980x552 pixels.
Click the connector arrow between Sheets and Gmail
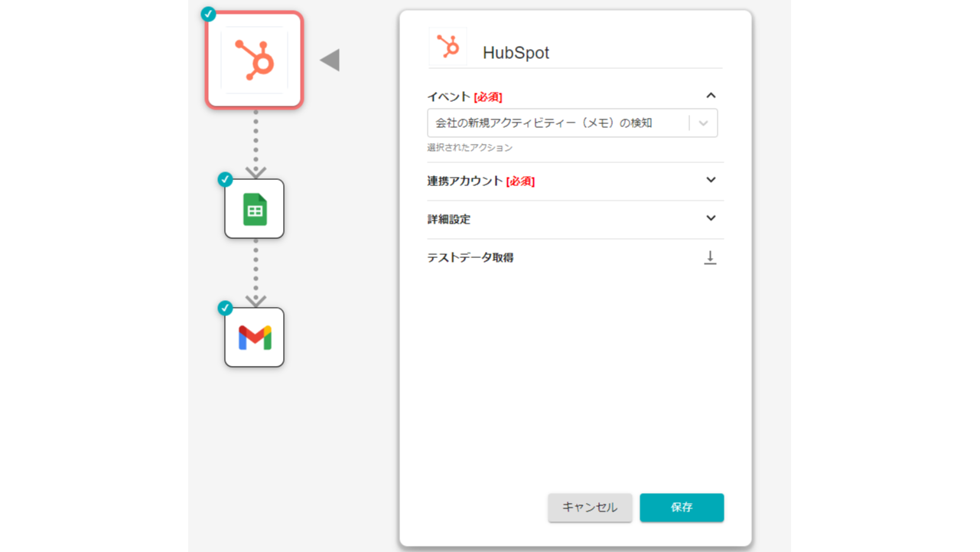tap(255, 299)
